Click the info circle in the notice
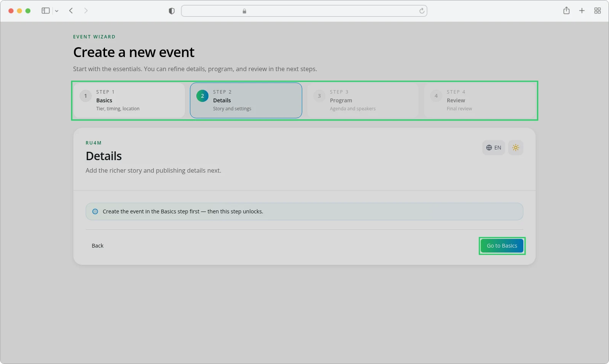Viewport: 609px width, 364px height. [95, 211]
